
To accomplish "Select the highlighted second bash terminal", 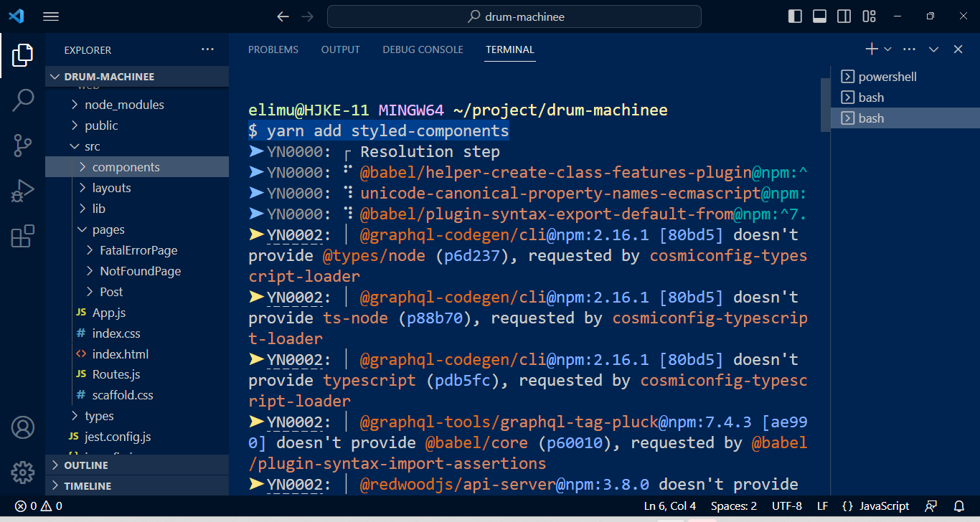I will coord(905,118).
